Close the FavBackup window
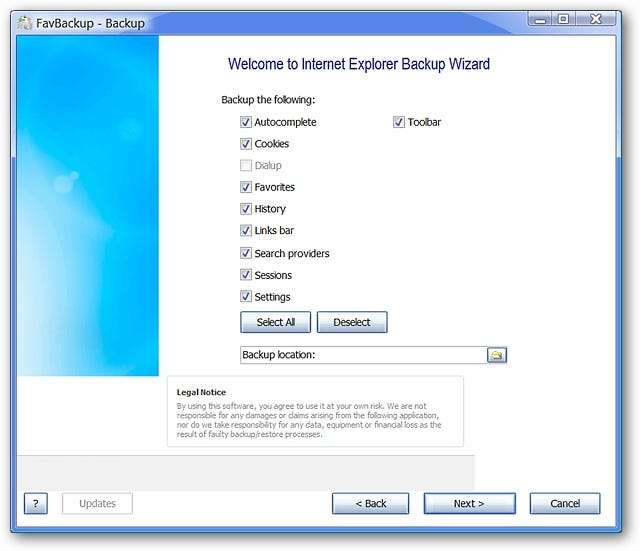640x551 pixels. point(596,19)
